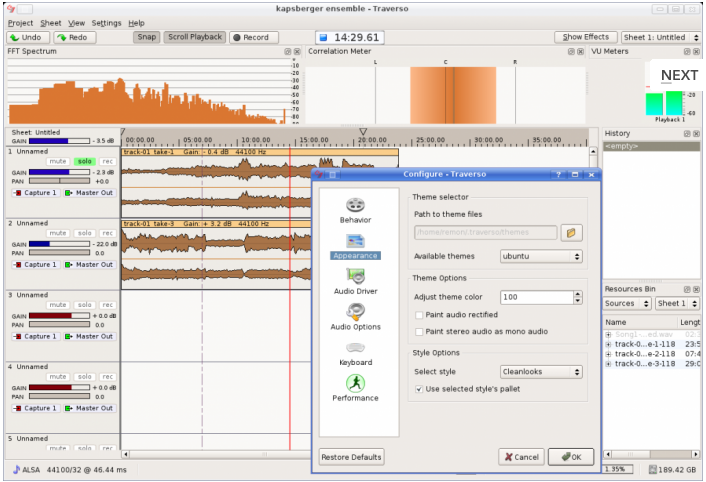Open the Available themes dropdown showing ubuntu

pos(541,256)
